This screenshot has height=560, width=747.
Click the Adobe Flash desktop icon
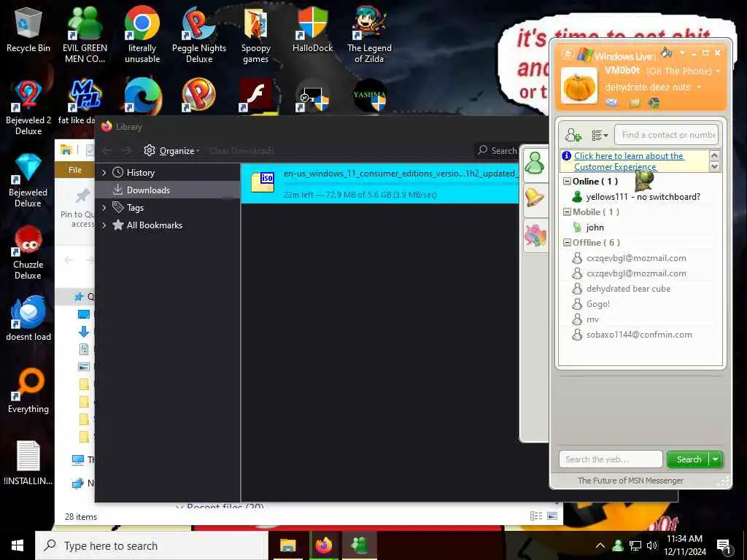[x=256, y=95]
